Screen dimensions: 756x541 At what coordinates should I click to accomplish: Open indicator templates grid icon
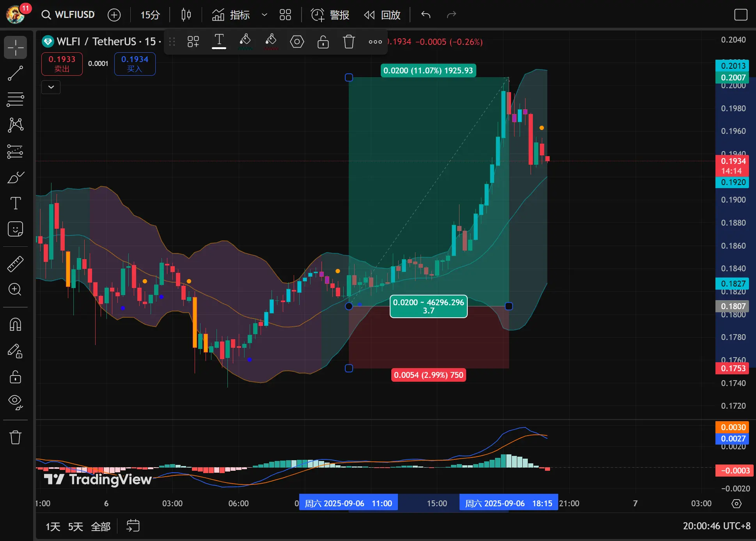(x=285, y=15)
